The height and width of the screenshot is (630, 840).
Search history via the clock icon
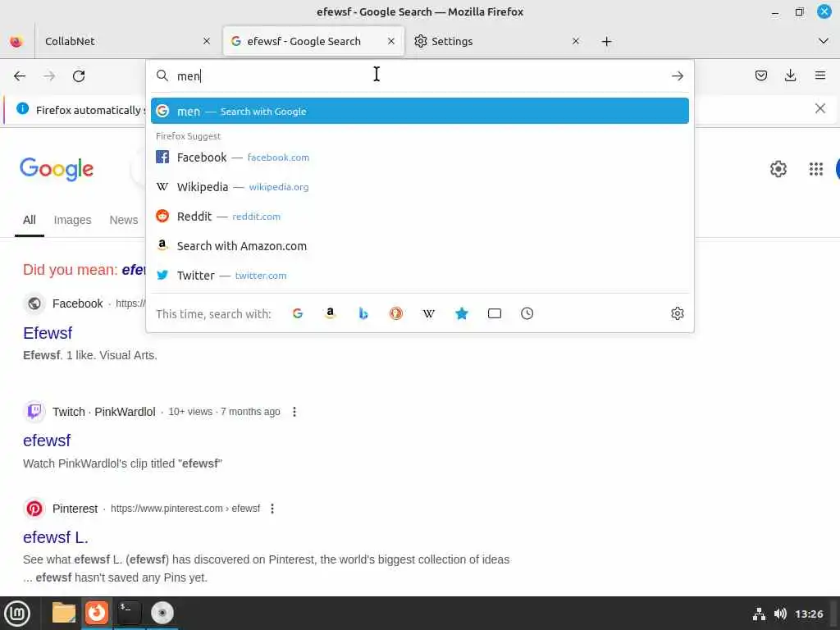(527, 313)
